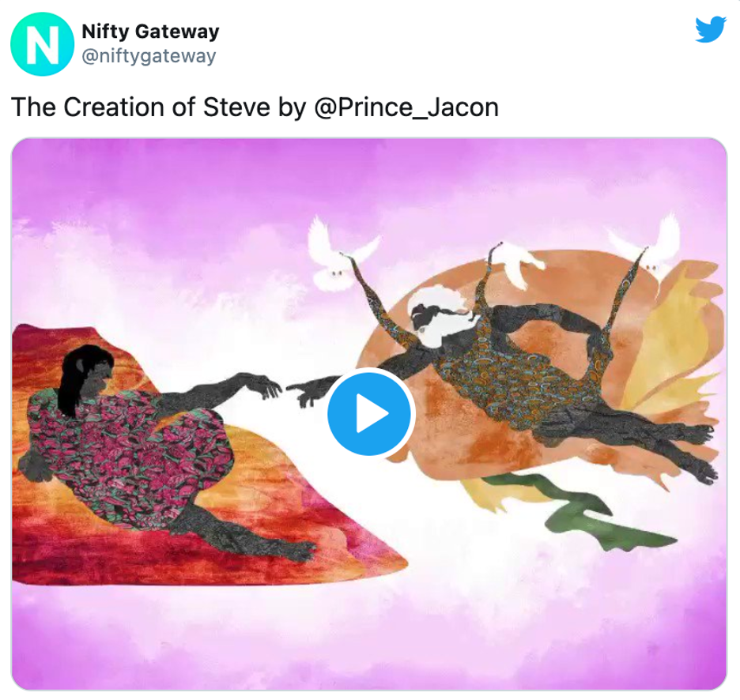The height and width of the screenshot is (700, 740).
Task: Open the Nifty Gateway display name
Action: (150, 31)
